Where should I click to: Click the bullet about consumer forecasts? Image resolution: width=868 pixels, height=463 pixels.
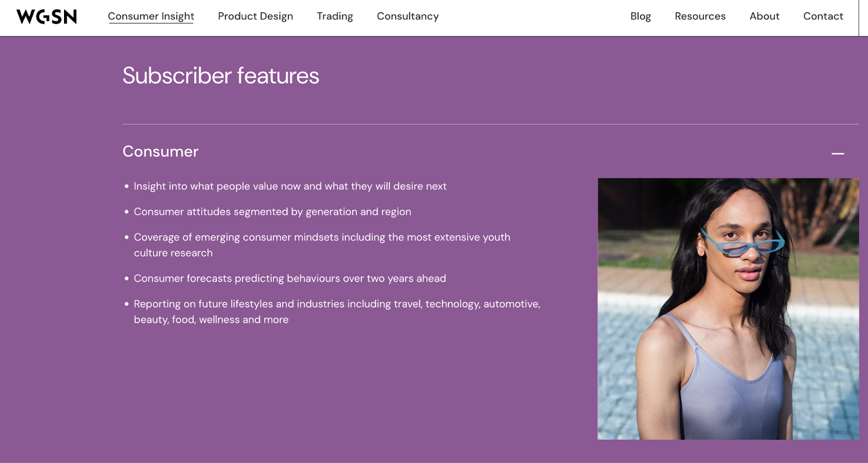coord(290,278)
